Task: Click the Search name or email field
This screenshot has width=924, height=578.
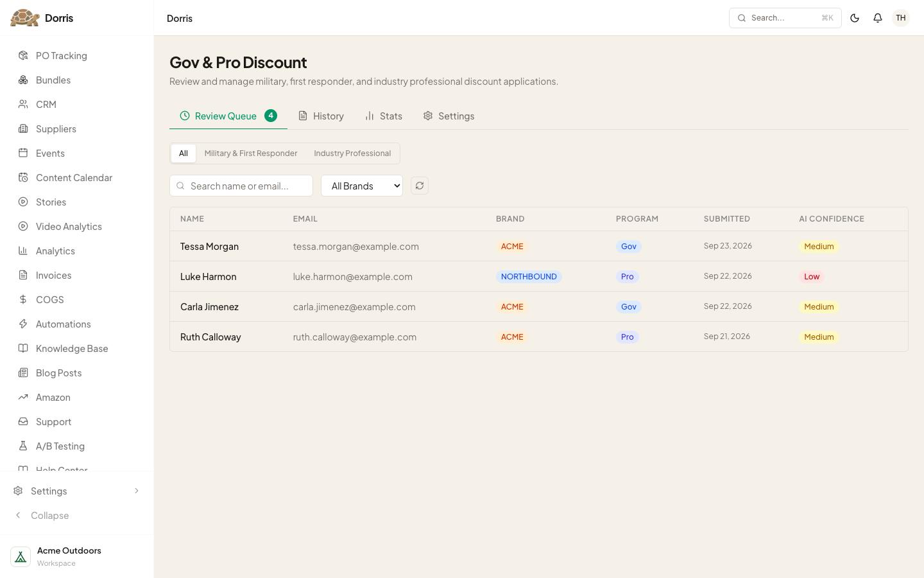Action: [241, 186]
